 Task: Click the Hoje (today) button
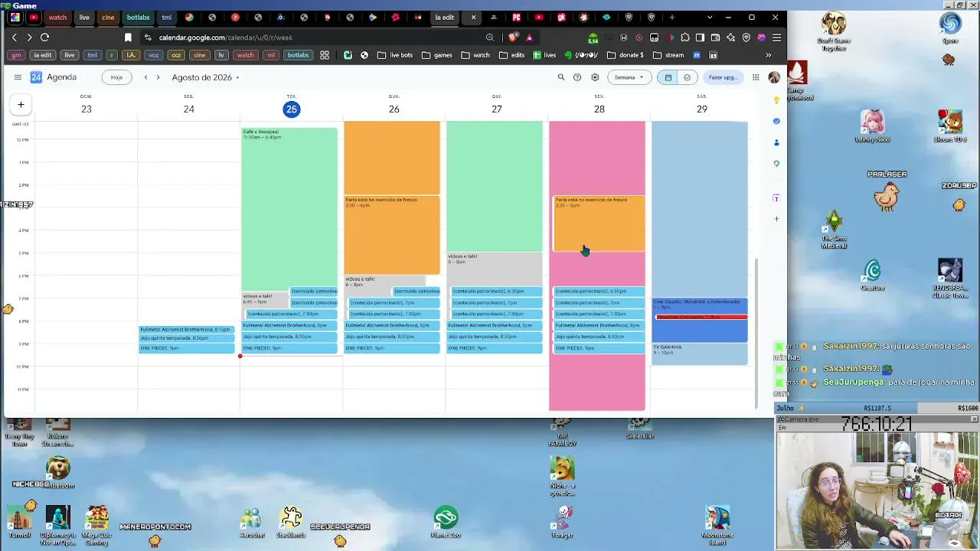116,77
